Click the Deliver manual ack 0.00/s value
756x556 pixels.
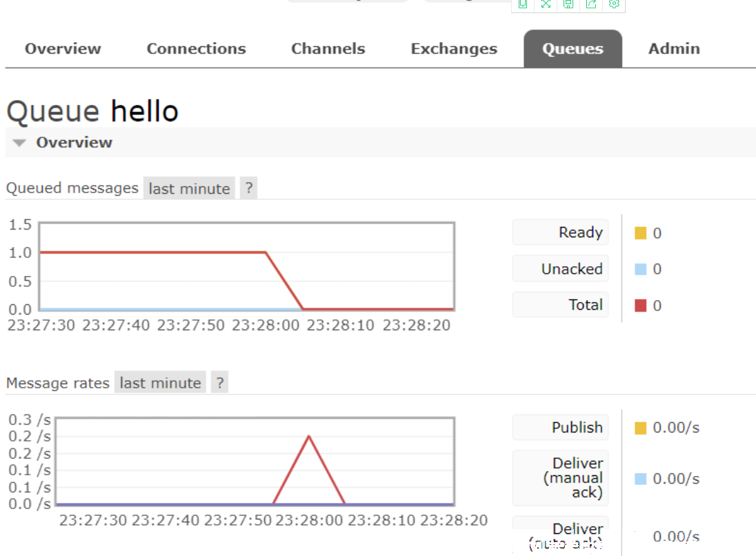coord(676,479)
